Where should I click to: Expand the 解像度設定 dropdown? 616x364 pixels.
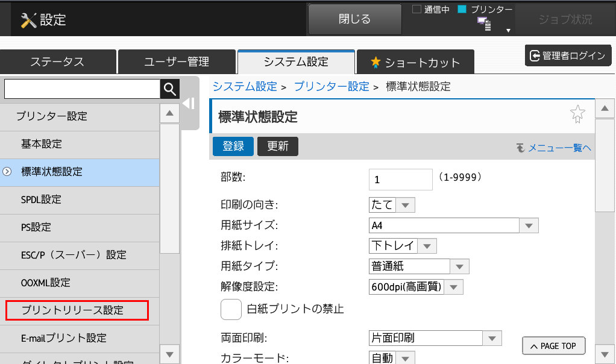coord(416,287)
